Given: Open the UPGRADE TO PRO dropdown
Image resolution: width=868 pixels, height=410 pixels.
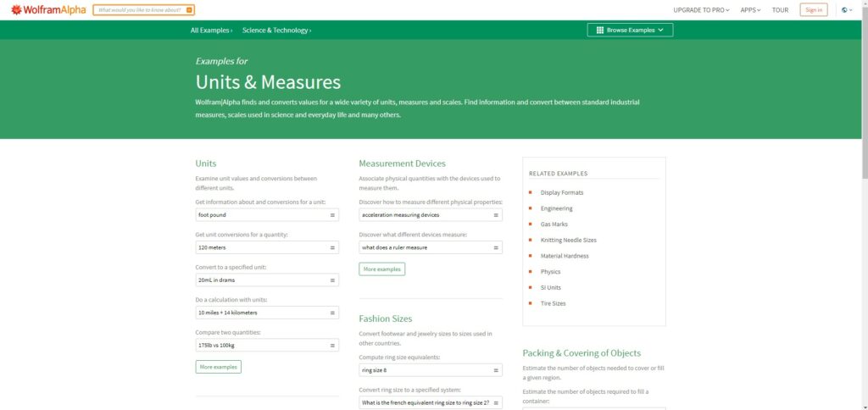Looking at the screenshot, I should click(x=701, y=10).
